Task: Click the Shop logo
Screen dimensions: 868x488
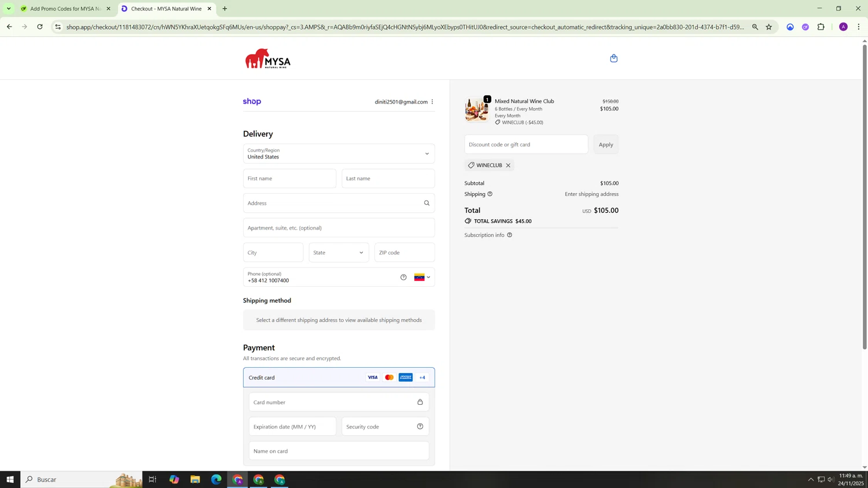Action: pyautogui.click(x=252, y=102)
